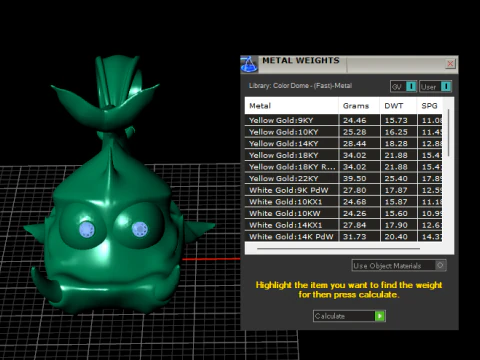Screen dimensions: 480x360
Task: Click the green arrow on the Calculate button
Action: [380, 316]
